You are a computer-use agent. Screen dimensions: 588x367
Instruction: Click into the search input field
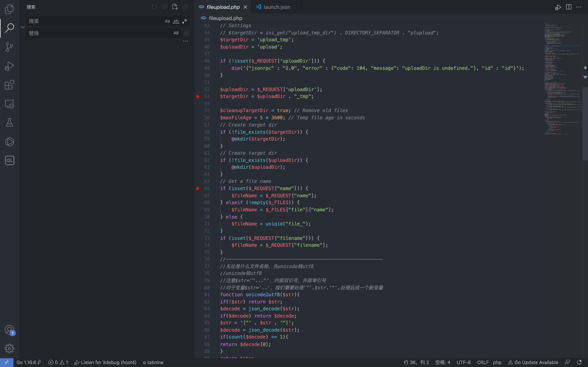tap(95, 21)
